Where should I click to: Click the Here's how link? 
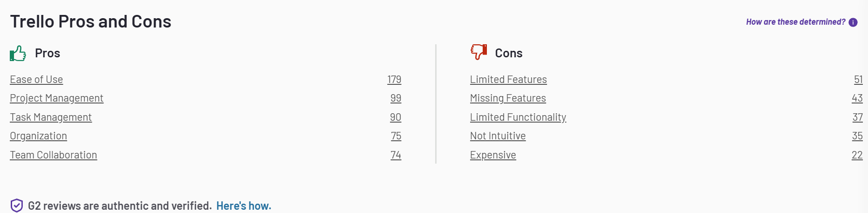click(244, 206)
